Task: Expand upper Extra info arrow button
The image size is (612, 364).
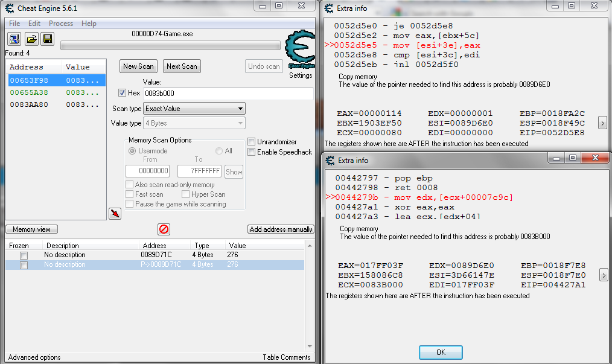Action: [x=602, y=123]
